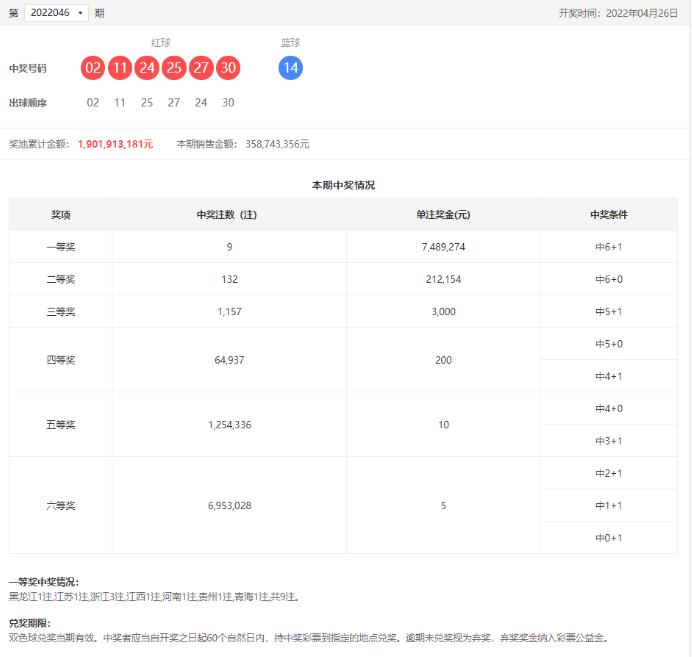Click draw order number 25
The height and width of the screenshot is (657, 692).
pos(147,103)
